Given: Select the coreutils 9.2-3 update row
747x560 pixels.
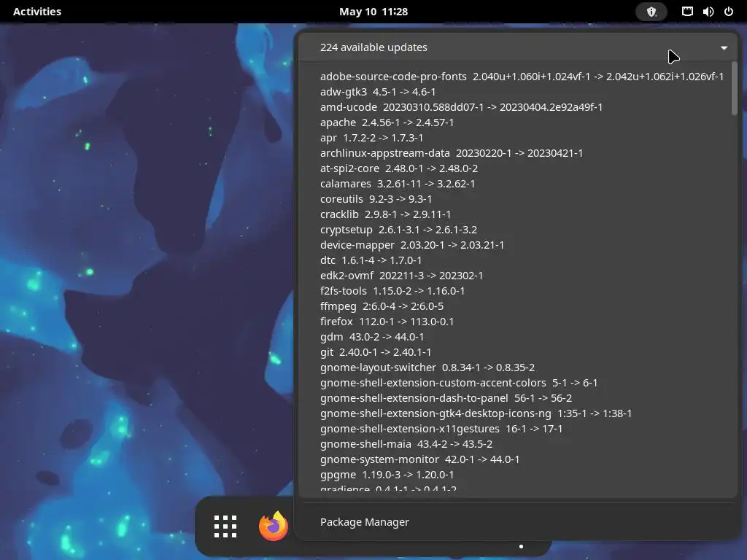Looking at the screenshot, I should [x=376, y=198].
